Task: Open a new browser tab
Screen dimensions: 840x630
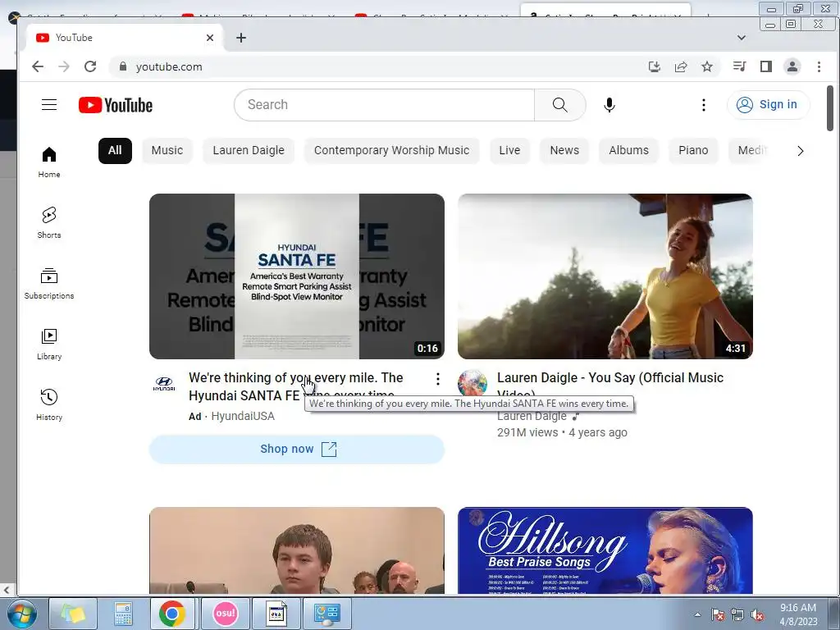Action: point(241,38)
